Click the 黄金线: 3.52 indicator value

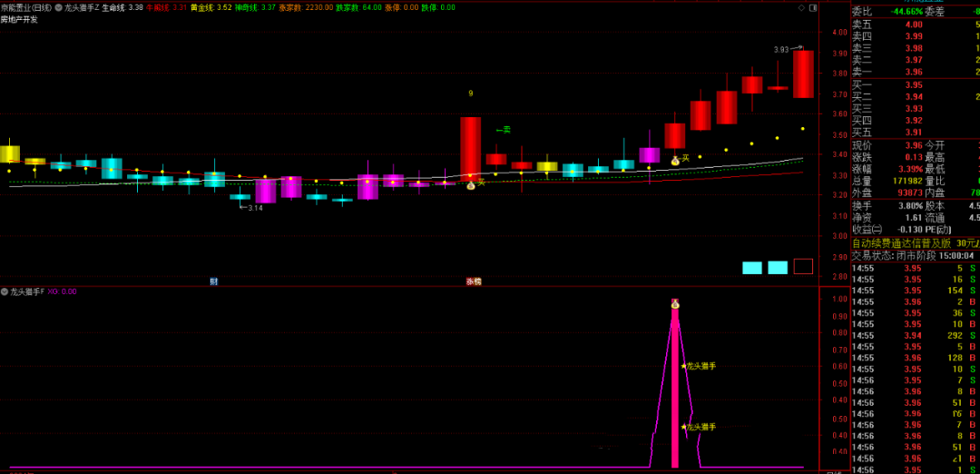click(211, 7)
